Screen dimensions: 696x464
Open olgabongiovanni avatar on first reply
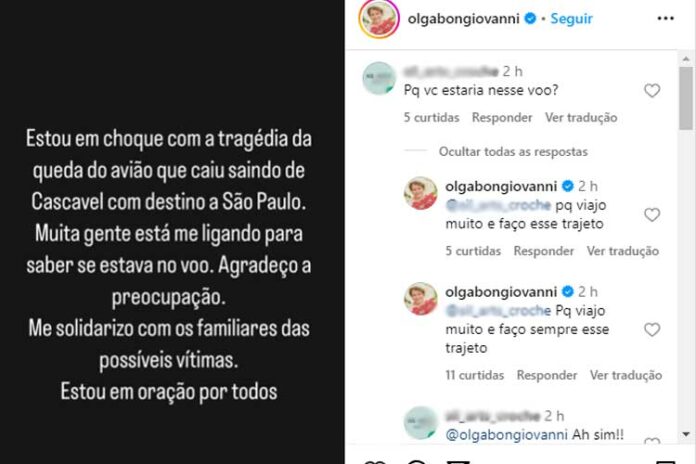click(420, 193)
